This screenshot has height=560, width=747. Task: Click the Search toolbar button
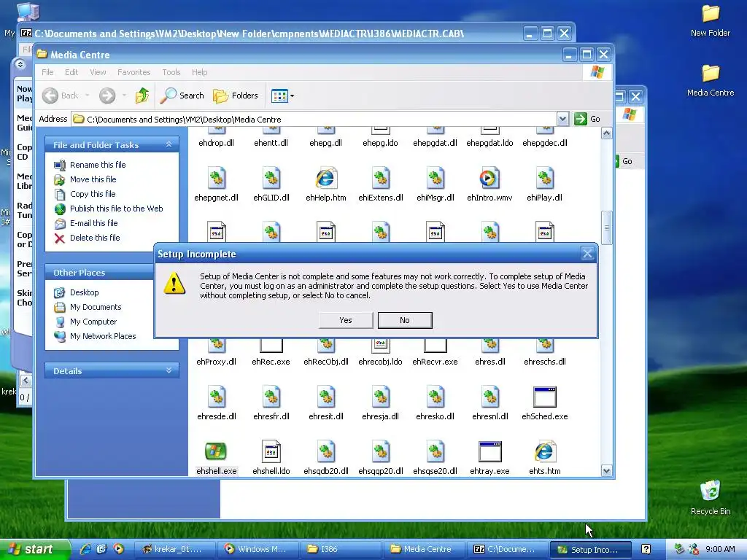pyautogui.click(x=182, y=96)
